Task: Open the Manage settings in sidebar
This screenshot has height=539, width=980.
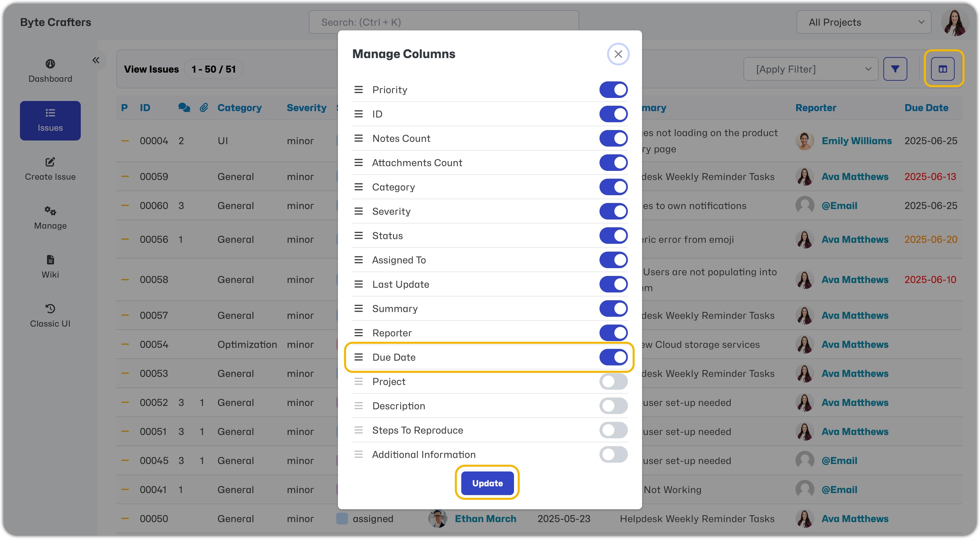Action: point(50,218)
